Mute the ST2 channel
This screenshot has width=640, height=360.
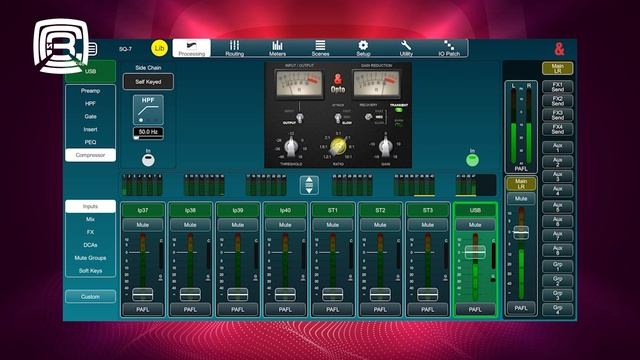380,225
